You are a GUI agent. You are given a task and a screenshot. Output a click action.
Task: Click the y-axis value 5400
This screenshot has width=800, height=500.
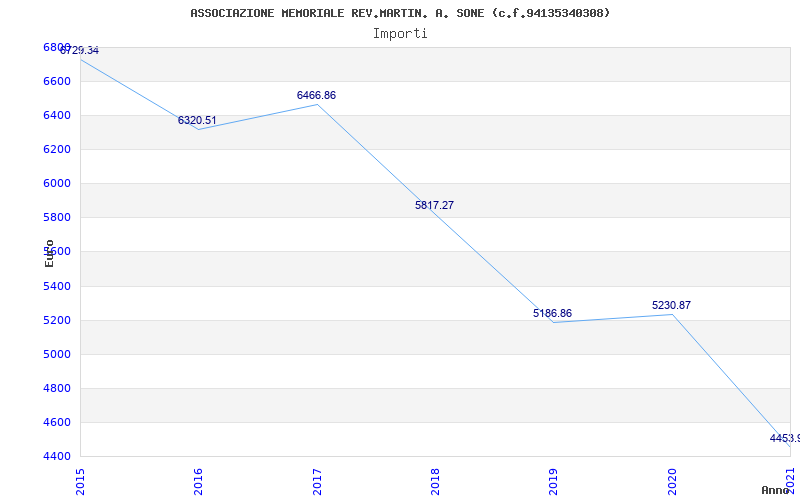(57, 286)
